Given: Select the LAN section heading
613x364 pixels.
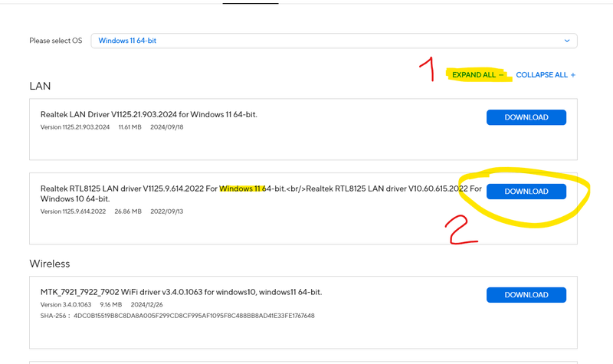Looking at the screenshot, I should coord(40,86).
